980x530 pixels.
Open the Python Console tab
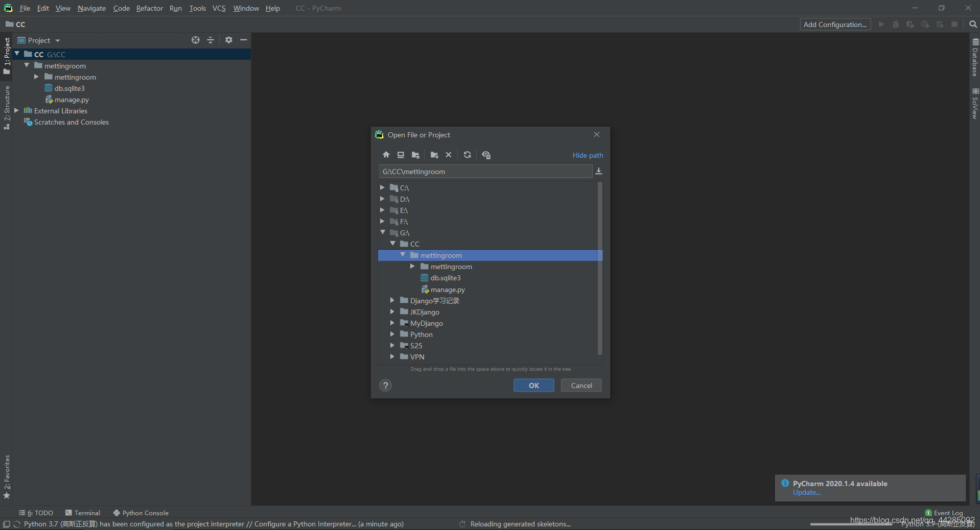coord(141,513)
